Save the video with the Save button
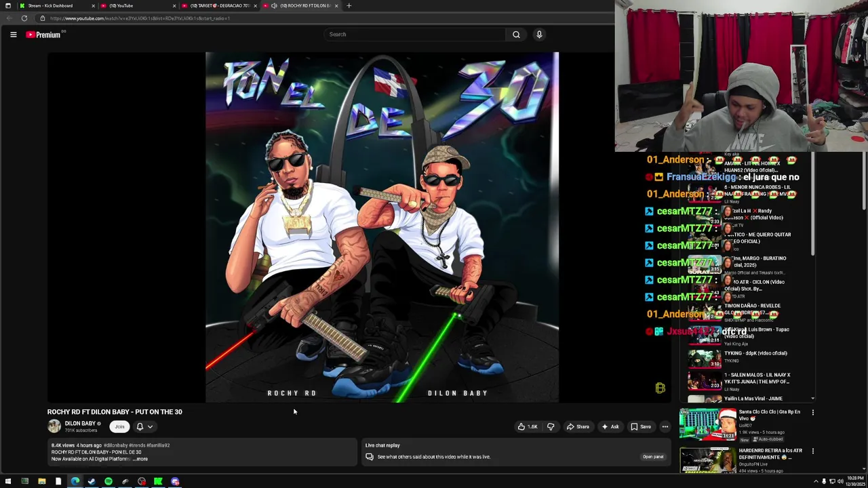This screenshot has height=488, width=868. (x=641, y=427)
